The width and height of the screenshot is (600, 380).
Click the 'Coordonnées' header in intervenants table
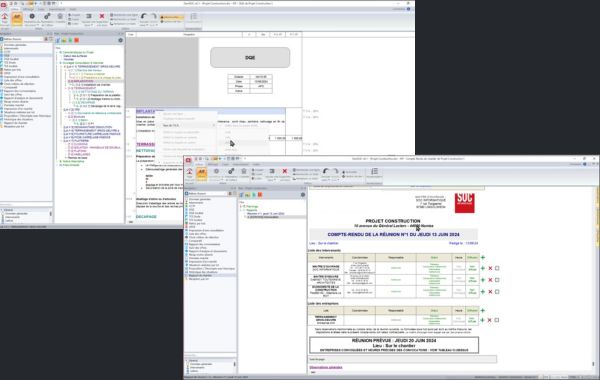pos(360,258)
